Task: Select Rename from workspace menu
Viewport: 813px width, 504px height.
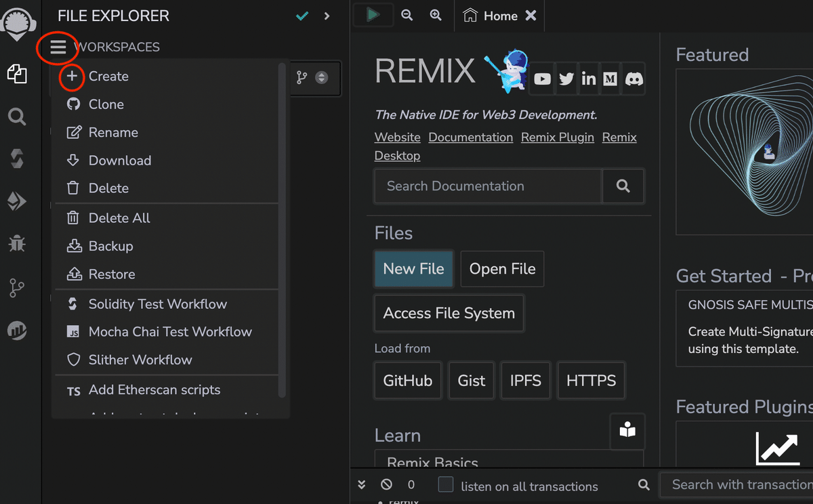Action: [166, 133]
